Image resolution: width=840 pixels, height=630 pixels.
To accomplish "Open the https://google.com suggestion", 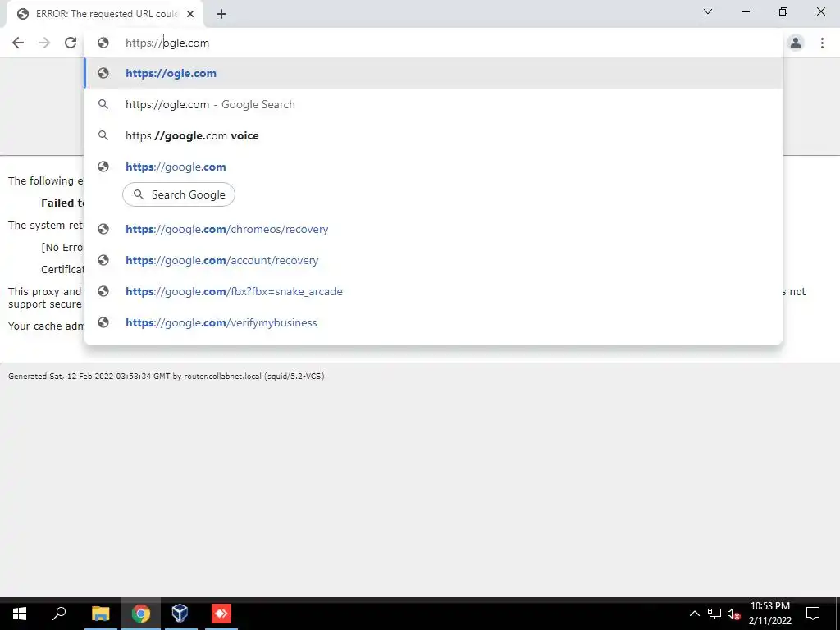I will (433, 167).
